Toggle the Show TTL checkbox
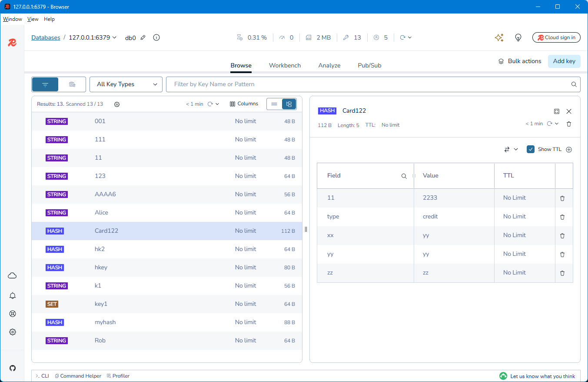The height and width of the screenshot is (382, 588). 531,149
